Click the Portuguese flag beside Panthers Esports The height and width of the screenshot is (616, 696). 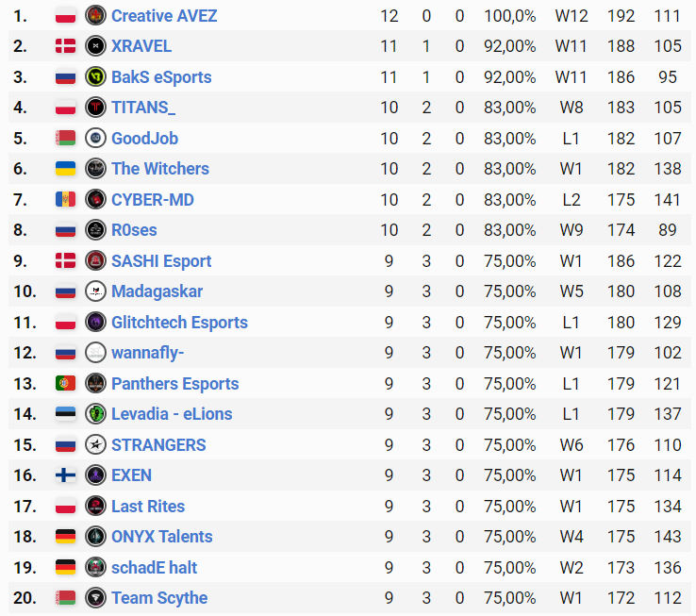pos(65,384)
